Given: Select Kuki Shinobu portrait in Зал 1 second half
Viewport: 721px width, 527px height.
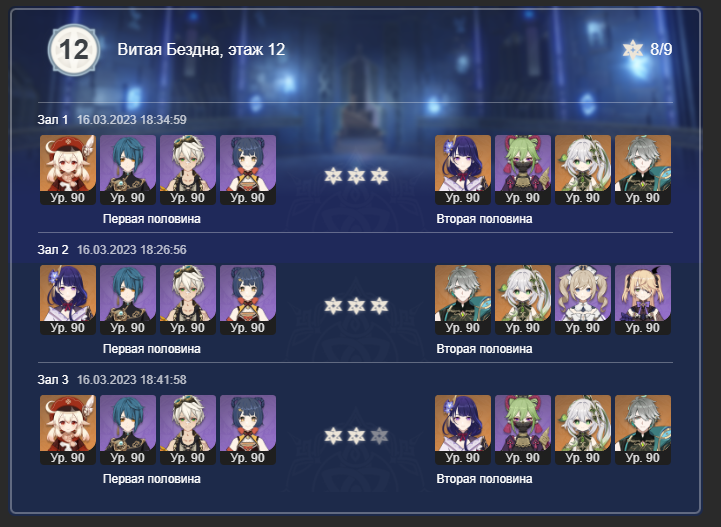Looking at the screenshot, I should tap(523, 170).
